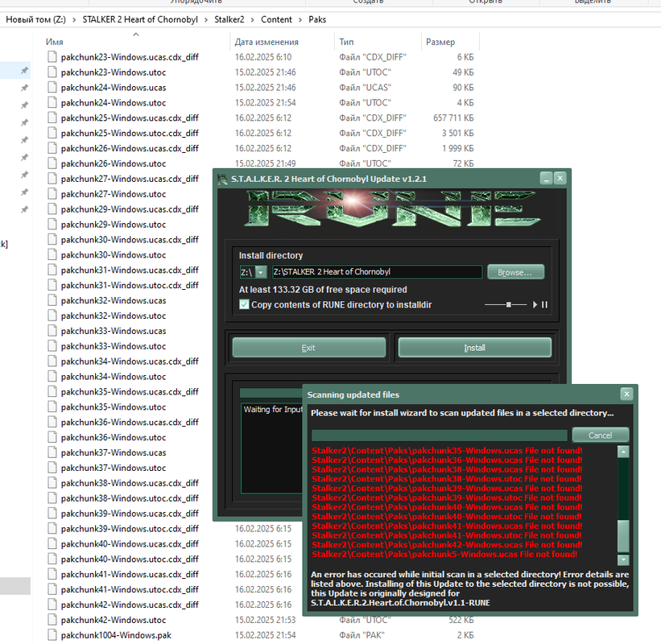Select pakchunk42-Windows.ucas.cdx_diff file name
Screen dimensions: 661x644
tap(130, 605)
